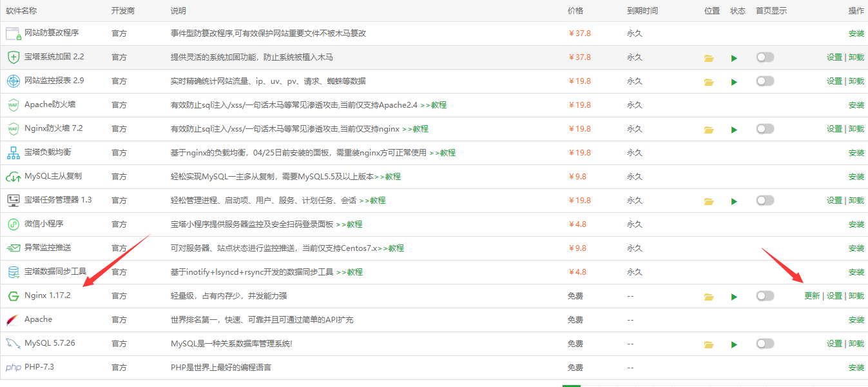Click the status play icon for Nginx 1.17.2
868x387 pixels.
[x=734, y=297]
